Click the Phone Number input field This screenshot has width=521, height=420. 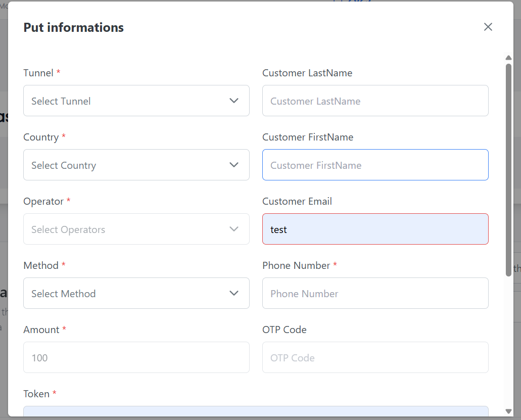375,293
